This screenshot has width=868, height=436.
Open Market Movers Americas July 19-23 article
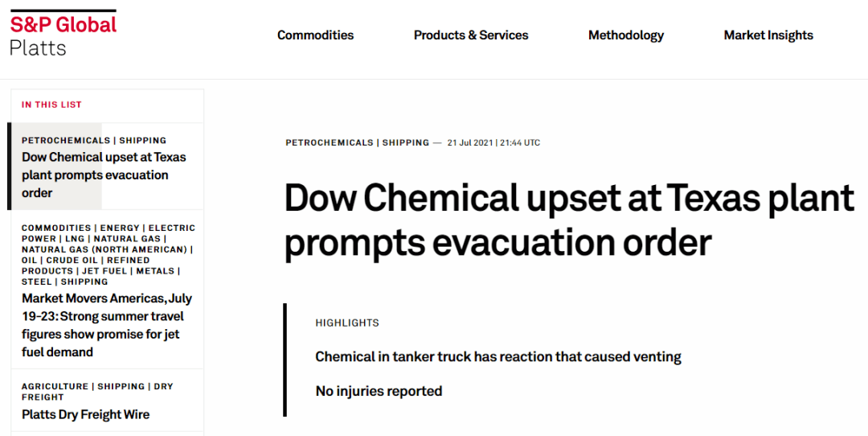pos(107,325)
